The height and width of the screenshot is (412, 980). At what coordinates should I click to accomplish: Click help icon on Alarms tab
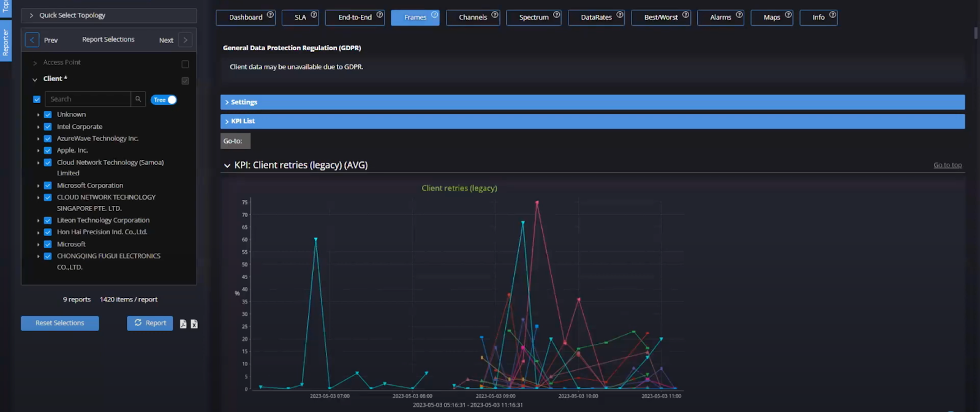[739, 15]
